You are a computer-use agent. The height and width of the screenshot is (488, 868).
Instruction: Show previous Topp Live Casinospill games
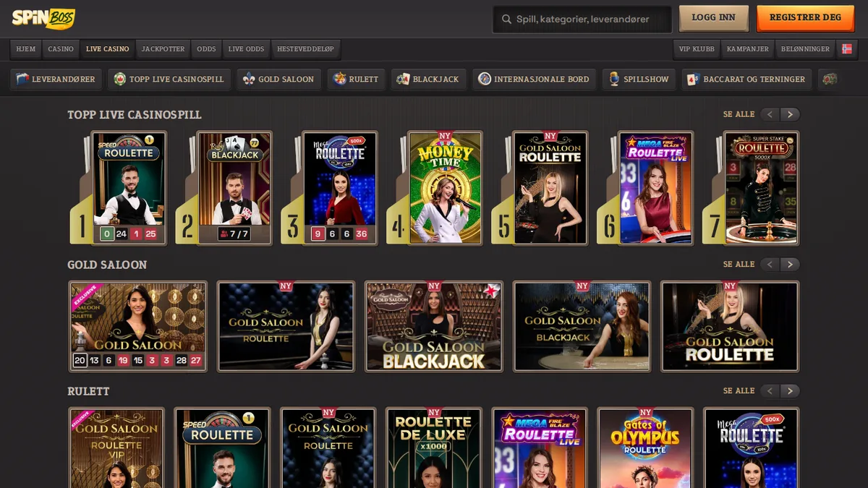coord(770,114)
